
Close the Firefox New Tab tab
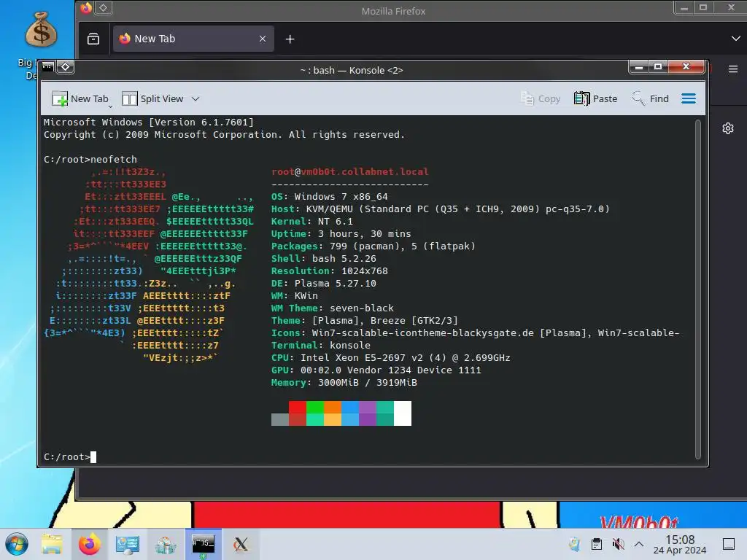(x=263, y=39)
